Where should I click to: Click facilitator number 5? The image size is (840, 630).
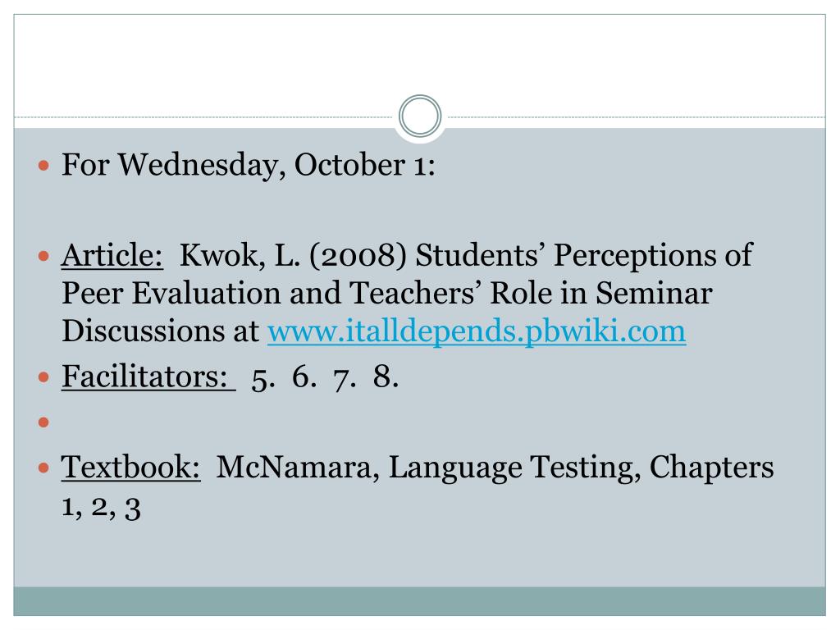point(263,378)
